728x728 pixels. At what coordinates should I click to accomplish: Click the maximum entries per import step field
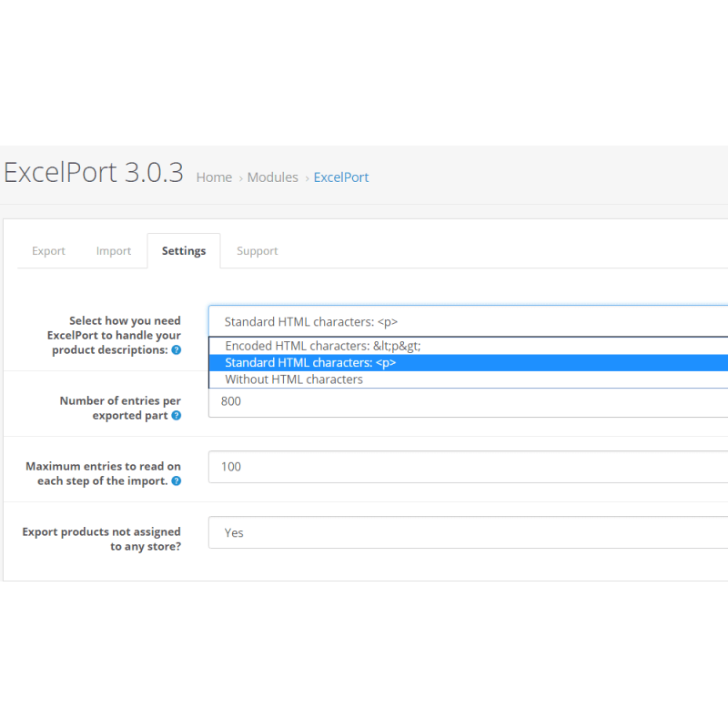coord(468,467)
